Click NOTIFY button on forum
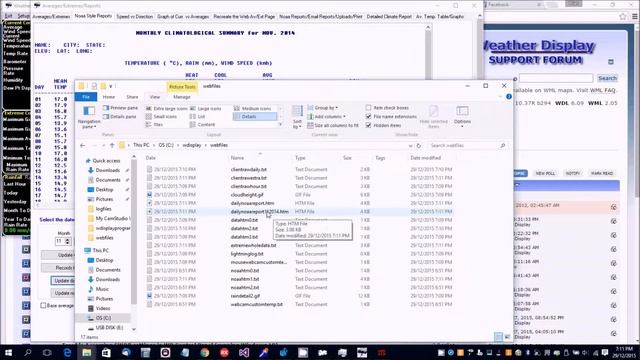640x360 pixels. tap(573, 173)
